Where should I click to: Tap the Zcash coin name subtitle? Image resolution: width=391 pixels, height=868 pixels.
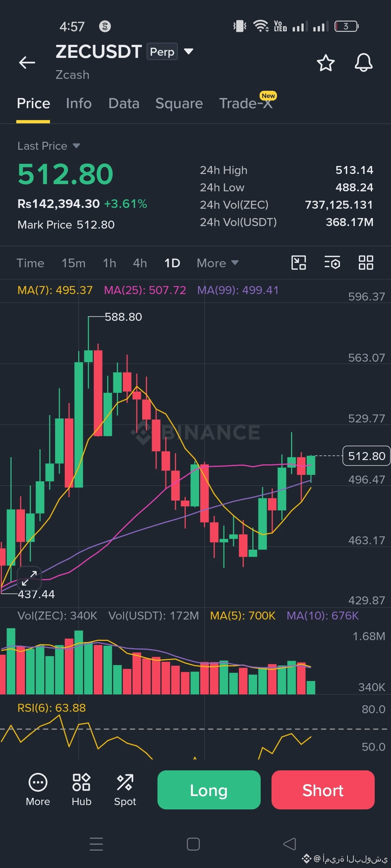pyautogui.click(x=72, y=75)
